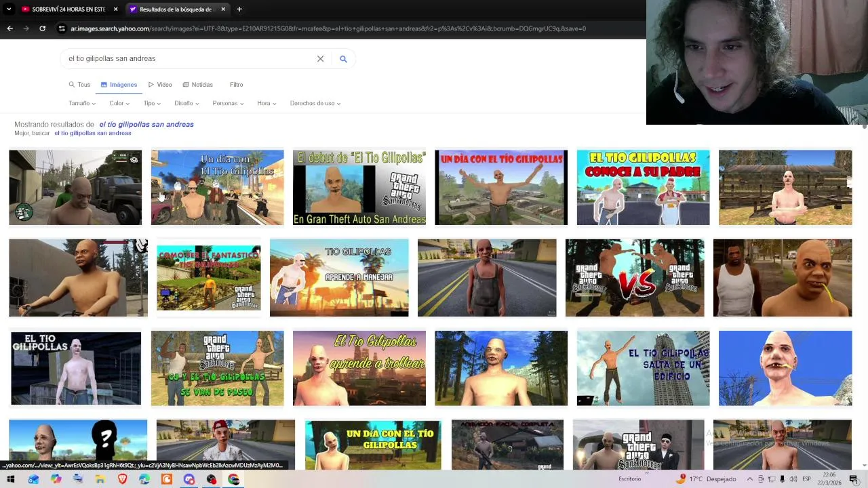Expand the Derechos de uso dropdown
Viewport: 868px width, 488px height.
point(315,103)
